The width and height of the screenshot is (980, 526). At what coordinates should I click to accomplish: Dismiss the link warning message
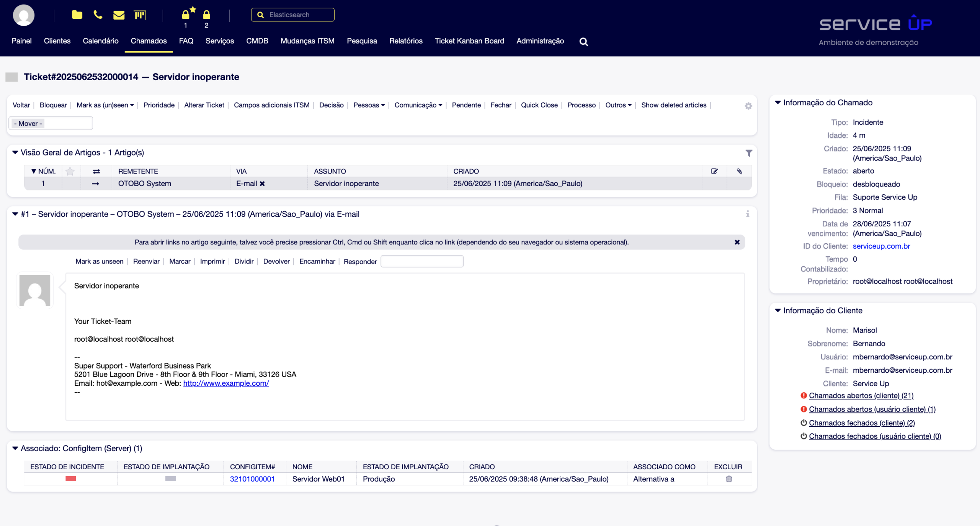pos(737,242)
